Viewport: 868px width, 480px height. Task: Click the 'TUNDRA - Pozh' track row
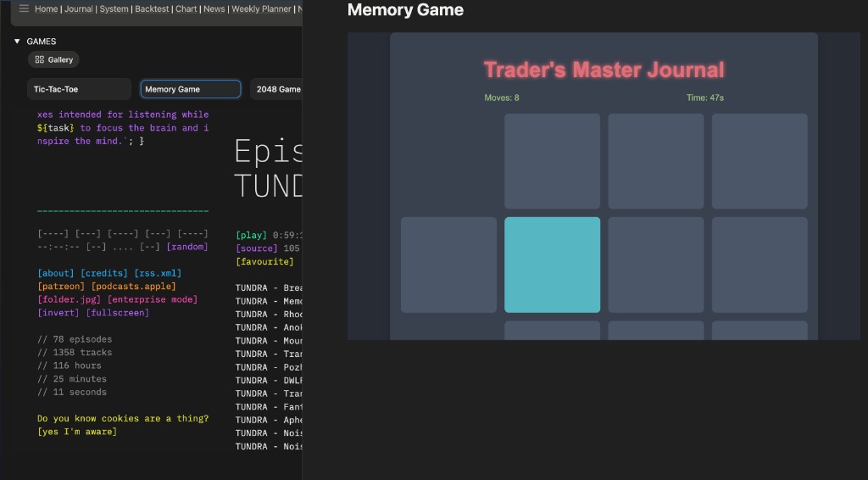(x=269, y=367)
